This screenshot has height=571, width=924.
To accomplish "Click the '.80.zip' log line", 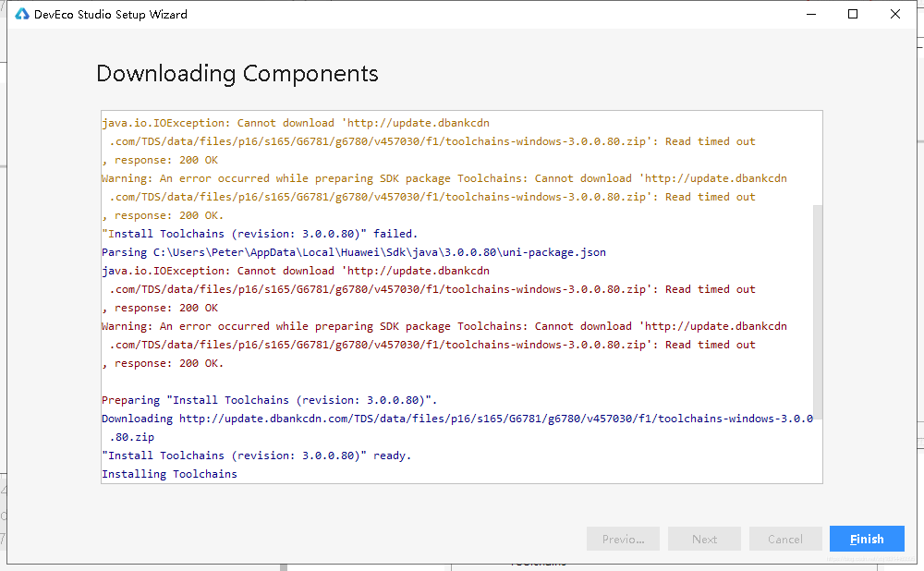I will 132,437.
